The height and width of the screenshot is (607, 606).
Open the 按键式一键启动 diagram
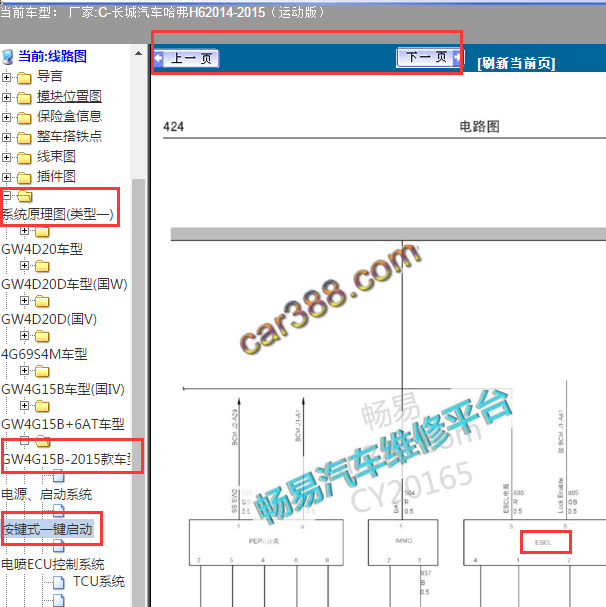point(48,529)
